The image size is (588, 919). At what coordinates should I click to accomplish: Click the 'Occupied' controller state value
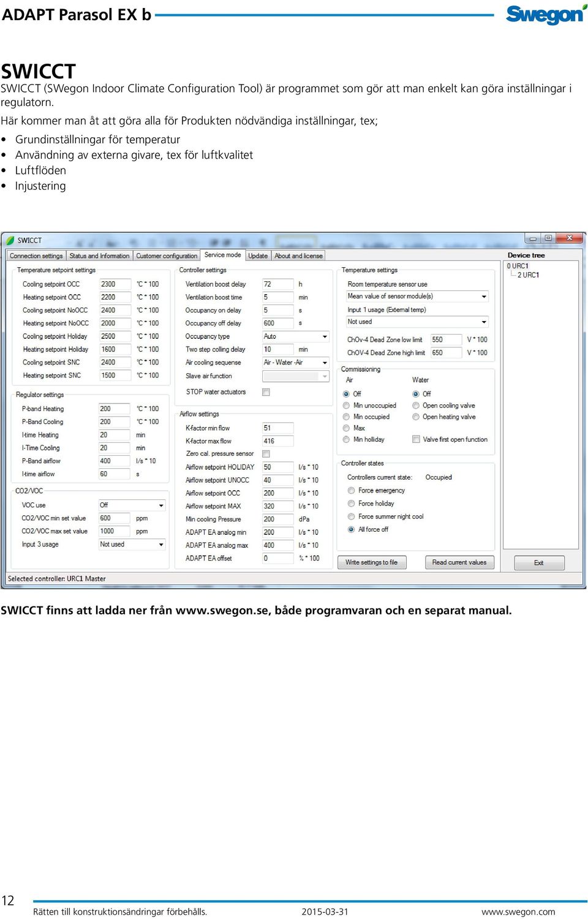(x=439, y=478)
